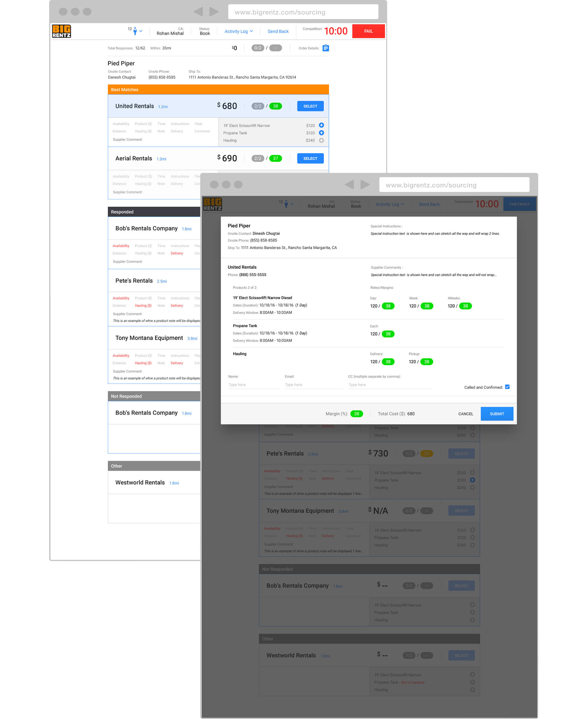This screenshot has height=719, width=588.
Task: Select Aerial Rentals with the SELECT button
Action: click(x=310, y=159)
